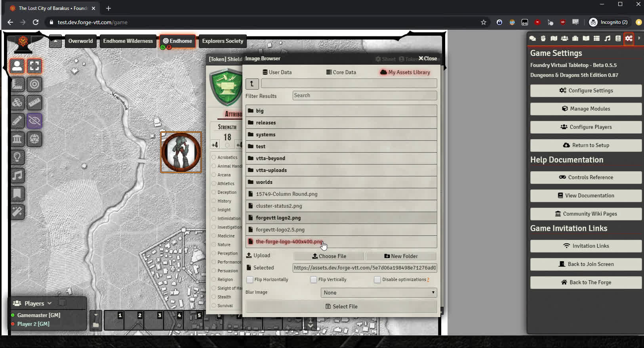Viewport: 644px width, 348px height.
Task: Click the Select Targets bullseye tool
Action: (x=34, y=84)
